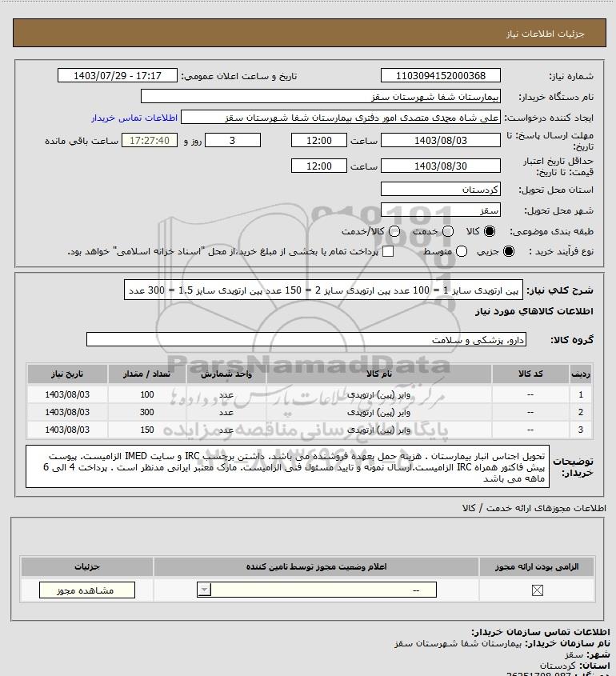Open the buyer contact info link
The height and width of the screenshot is (676, 616).
point(134,118)
